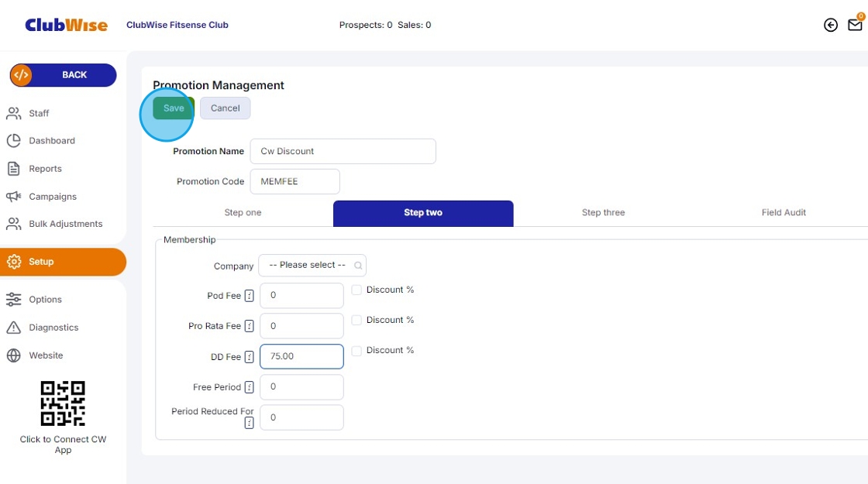The height and width of the screenshot is (484, 868).
Task: Click the info icon beside Free Period
Action: pyautogui.click(x=249, y=387)
